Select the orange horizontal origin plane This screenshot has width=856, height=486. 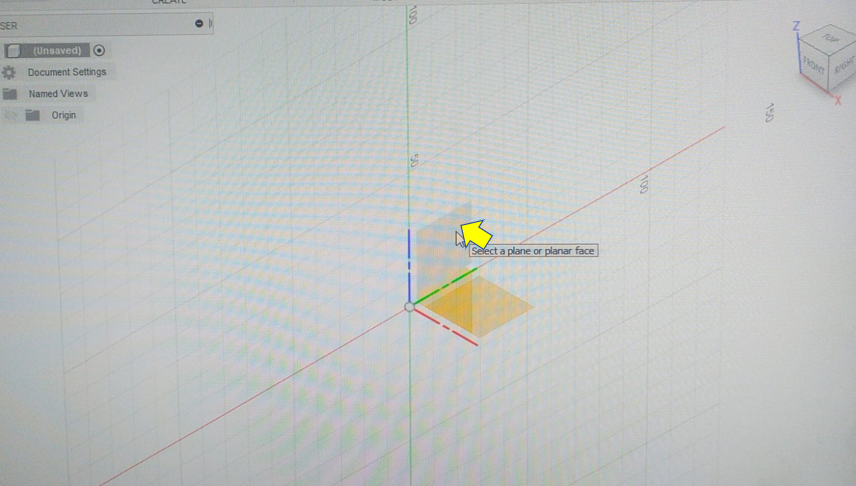[477, 307]
